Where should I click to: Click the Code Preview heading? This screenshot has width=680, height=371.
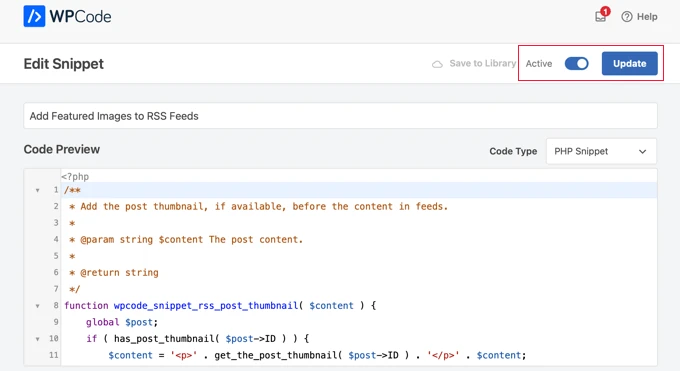click(x=62, y=149)
